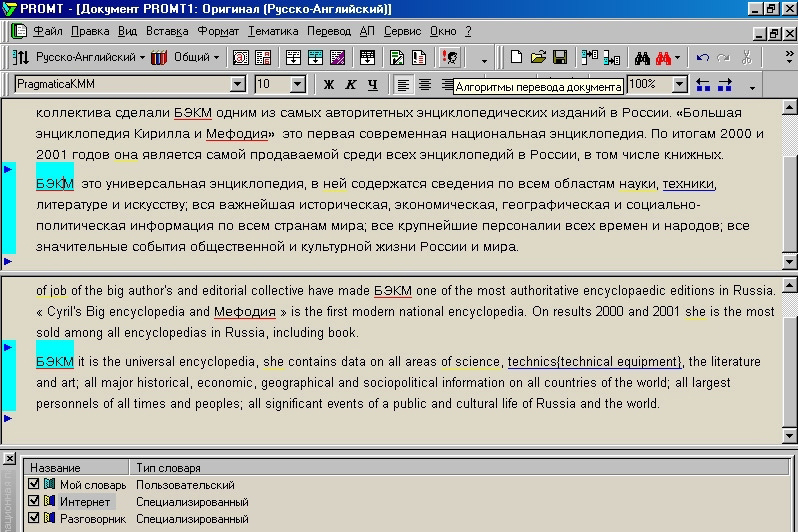
Task: Click the Общий topic template button
Action: pos(190,58)
